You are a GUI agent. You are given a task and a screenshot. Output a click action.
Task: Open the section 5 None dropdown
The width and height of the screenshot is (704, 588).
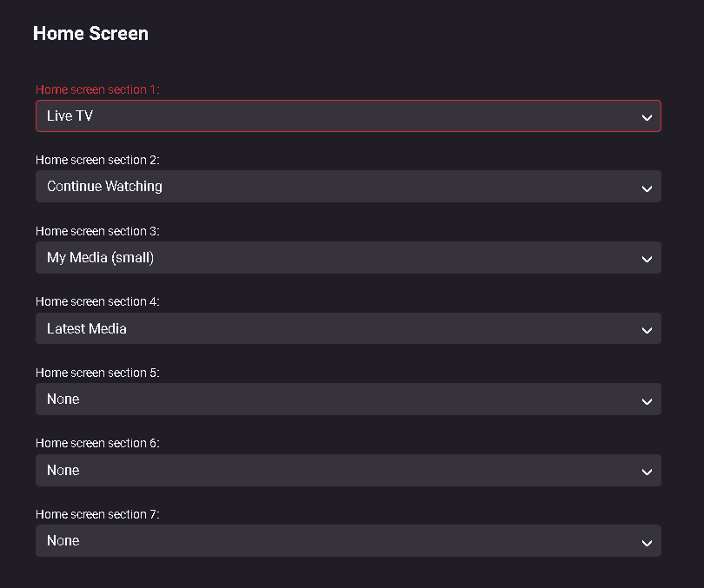(348, 400)
